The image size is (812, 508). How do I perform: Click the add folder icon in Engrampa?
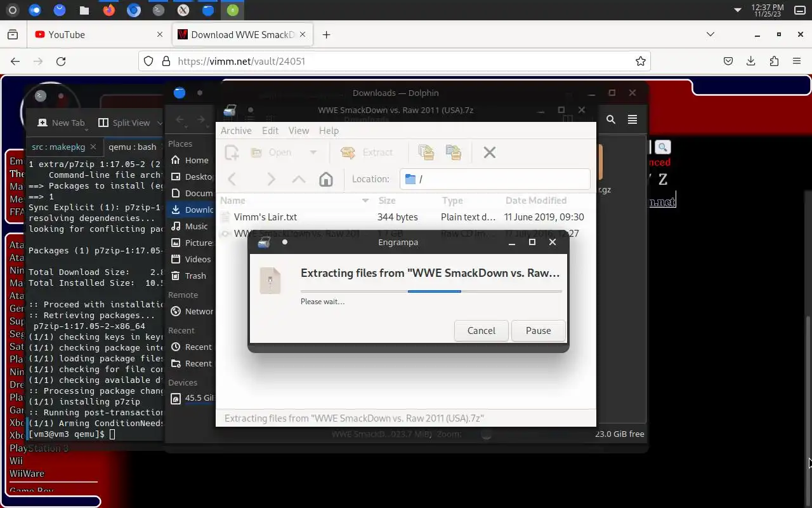tap(454, 152)
